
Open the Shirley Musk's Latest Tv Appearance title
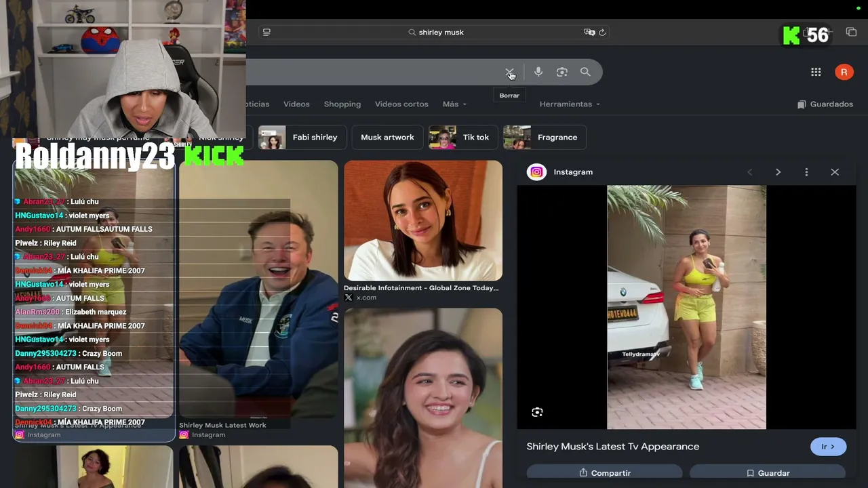pos(613,447)
